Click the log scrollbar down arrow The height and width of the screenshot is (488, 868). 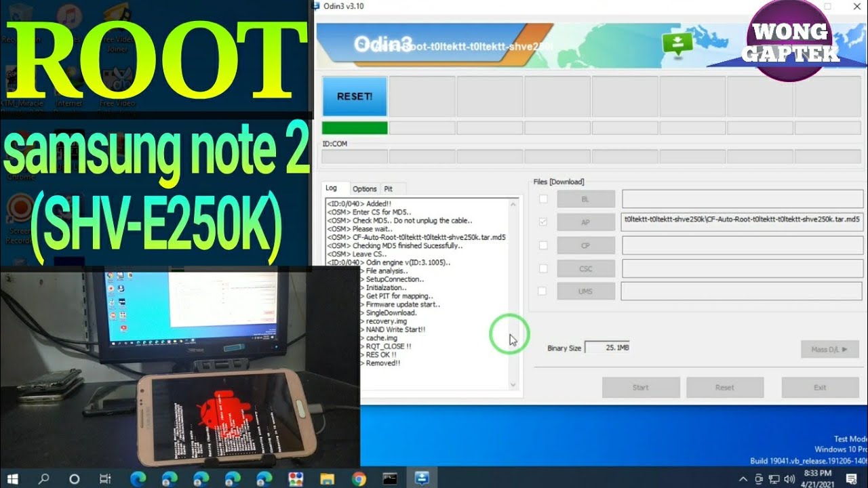point(513,384)
